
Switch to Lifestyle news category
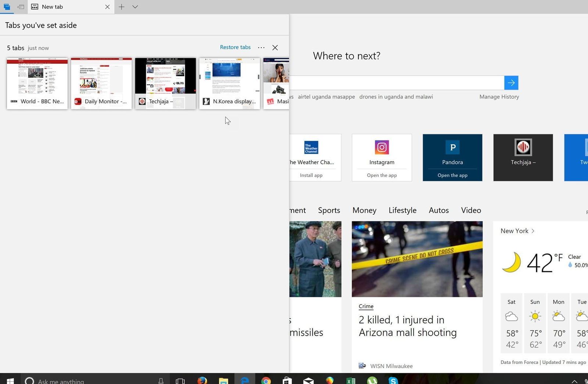coord(402,210)
